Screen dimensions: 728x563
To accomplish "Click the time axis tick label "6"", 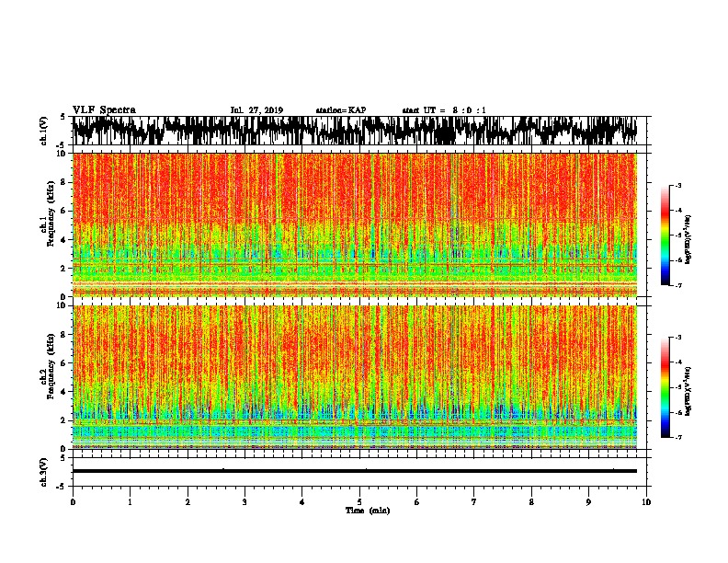I will [x=417, y=502].
